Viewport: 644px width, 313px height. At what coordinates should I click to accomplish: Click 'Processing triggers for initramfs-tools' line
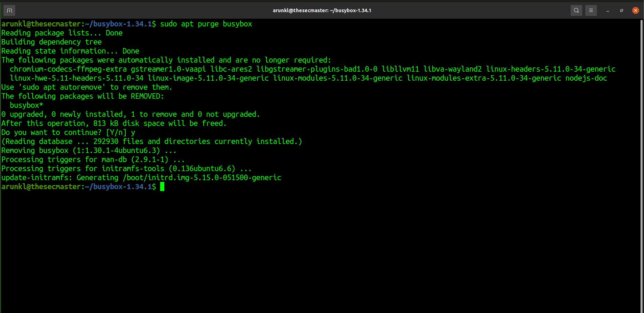pyautogui.click(x=126, y=169)
